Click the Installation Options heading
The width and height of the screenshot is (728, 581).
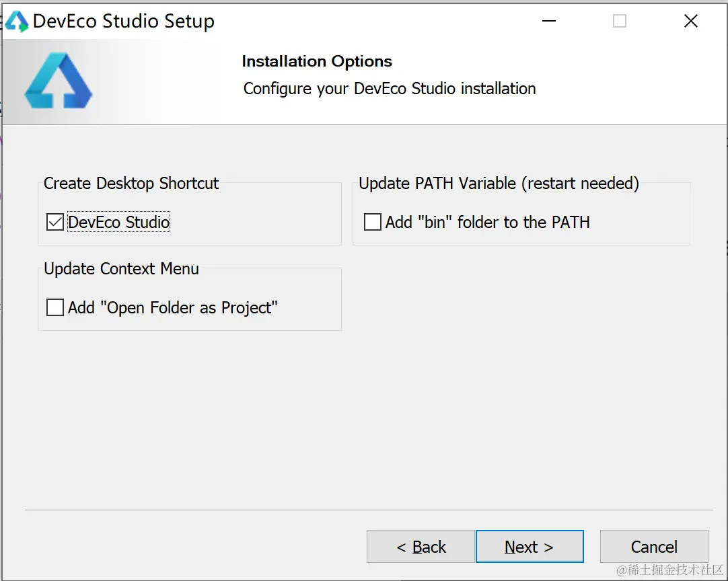click(317, 61)
